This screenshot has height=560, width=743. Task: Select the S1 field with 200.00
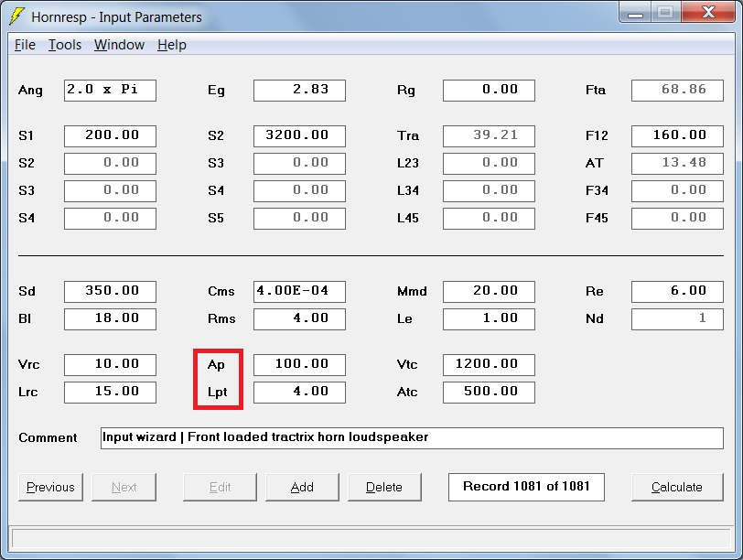(111, 136)
